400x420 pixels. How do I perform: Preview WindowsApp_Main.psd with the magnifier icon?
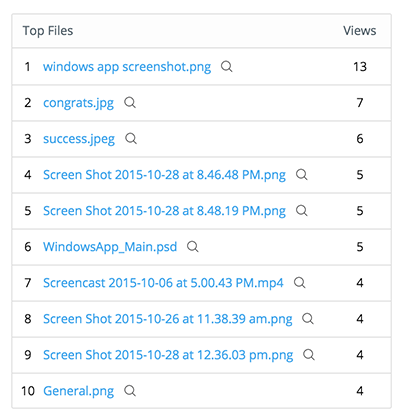[193, 247]
